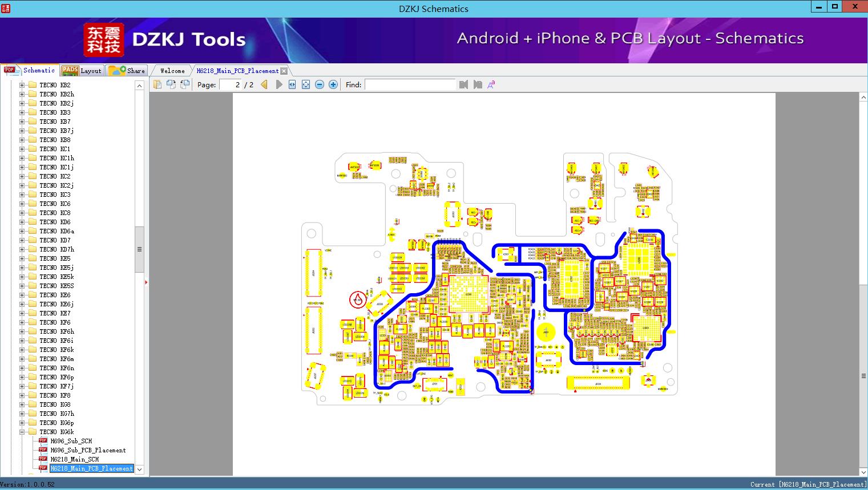Open H696_Sub_PCB_Placement in the tree
The width and height of the screenshot is (868, 490).
pos(88,450)
